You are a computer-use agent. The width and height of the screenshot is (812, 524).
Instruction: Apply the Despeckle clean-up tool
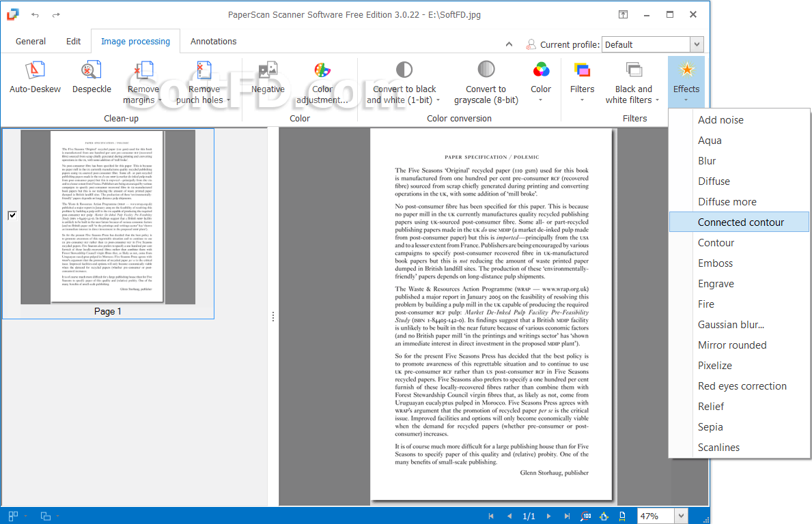point(92,78)
